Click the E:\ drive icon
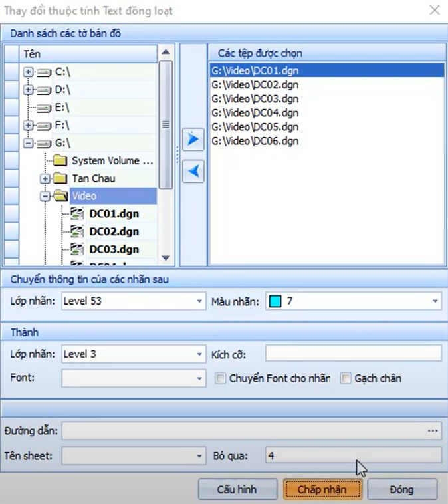Image resolution: width=448 pixels, height=504 pixels. [x=44, y=108]
